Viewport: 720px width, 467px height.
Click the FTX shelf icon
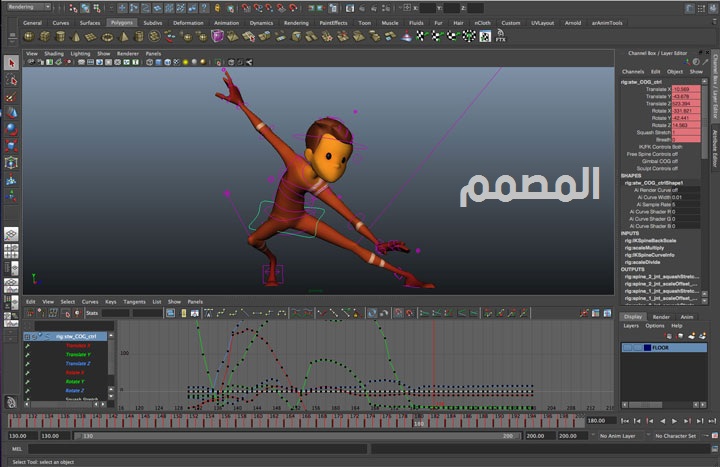501,36
